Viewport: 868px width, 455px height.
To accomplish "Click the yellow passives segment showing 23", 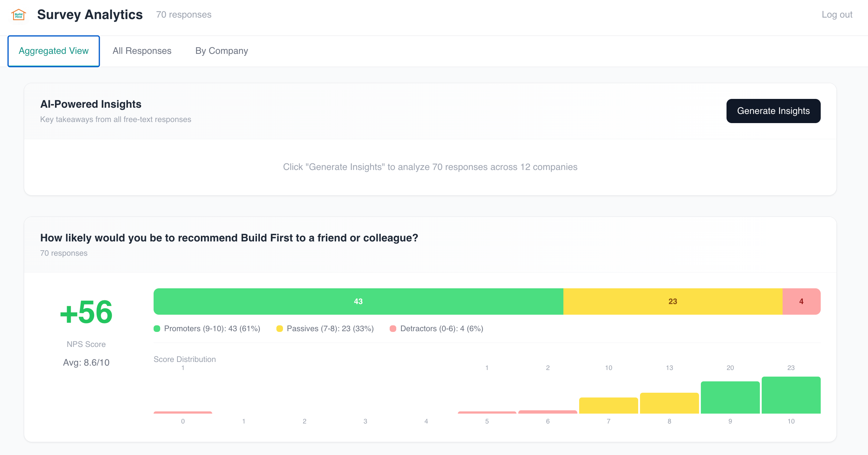I will pos(673,302).
